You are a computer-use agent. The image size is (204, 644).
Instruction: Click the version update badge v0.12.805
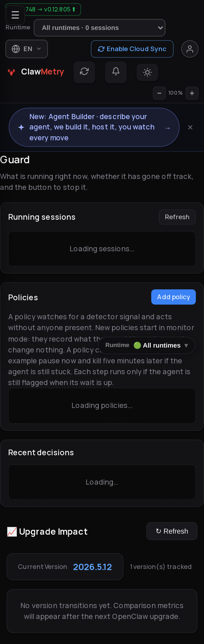[50, 10]
